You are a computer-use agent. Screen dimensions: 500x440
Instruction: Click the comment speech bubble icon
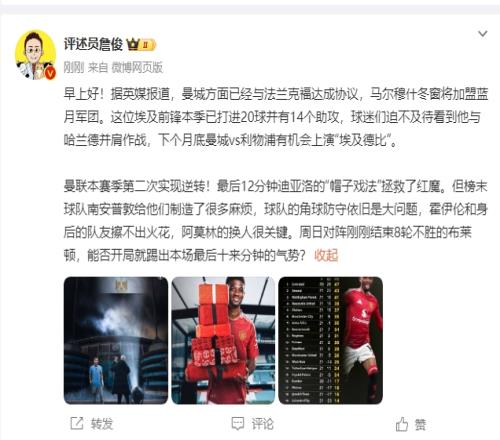pyautogui.click(x=238, y=424)
